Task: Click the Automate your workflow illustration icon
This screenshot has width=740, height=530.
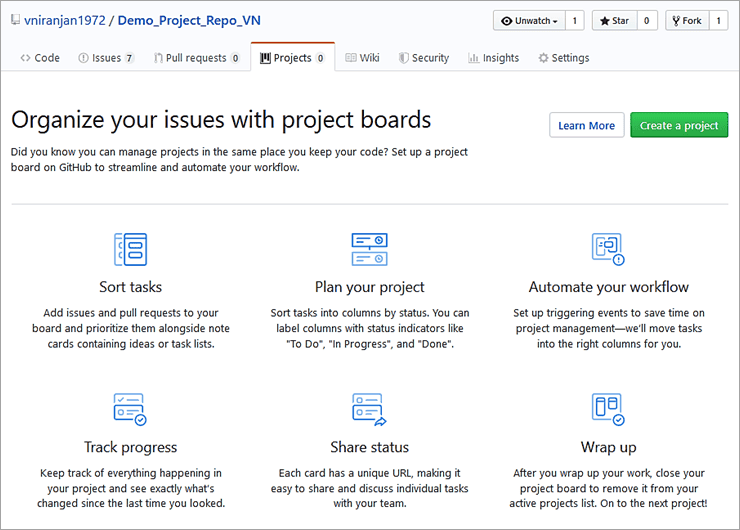Action: coord(608,249)
